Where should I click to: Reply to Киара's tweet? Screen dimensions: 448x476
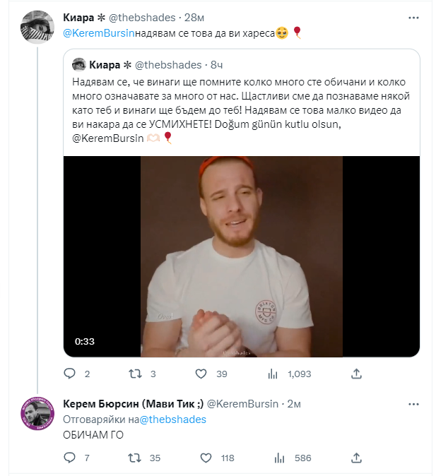click(69, 373)
